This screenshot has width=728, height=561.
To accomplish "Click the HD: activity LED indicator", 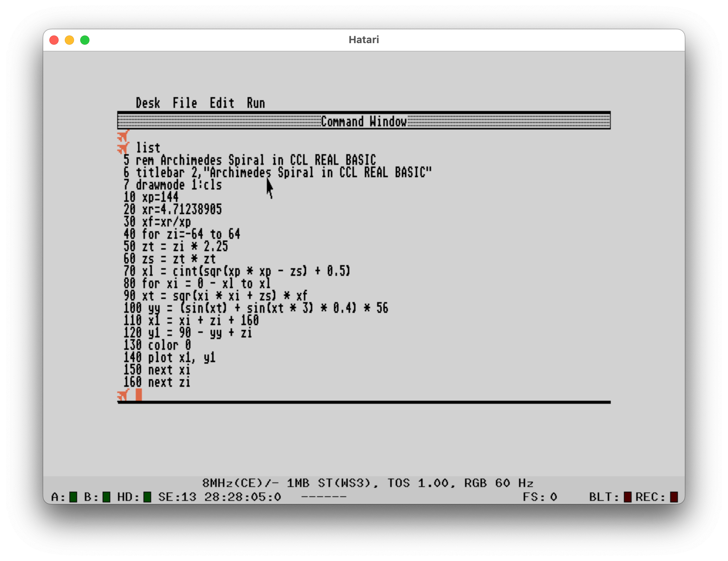I will click(147, 497).
